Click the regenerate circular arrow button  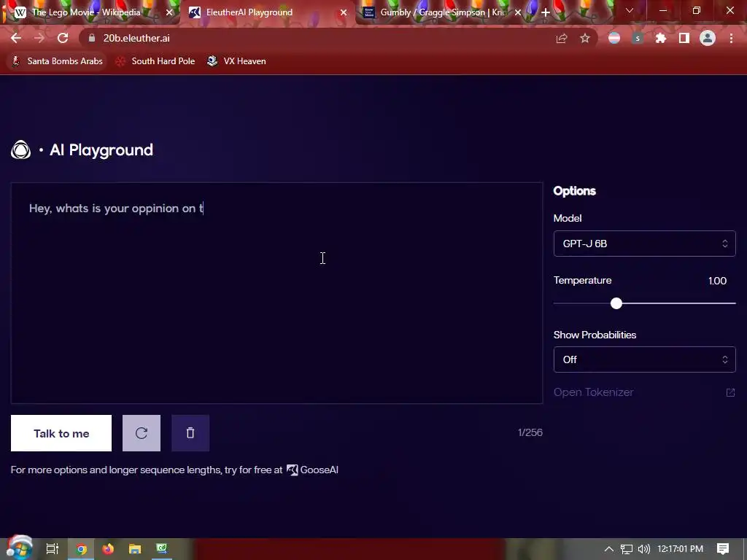click(x=142, y=433)
